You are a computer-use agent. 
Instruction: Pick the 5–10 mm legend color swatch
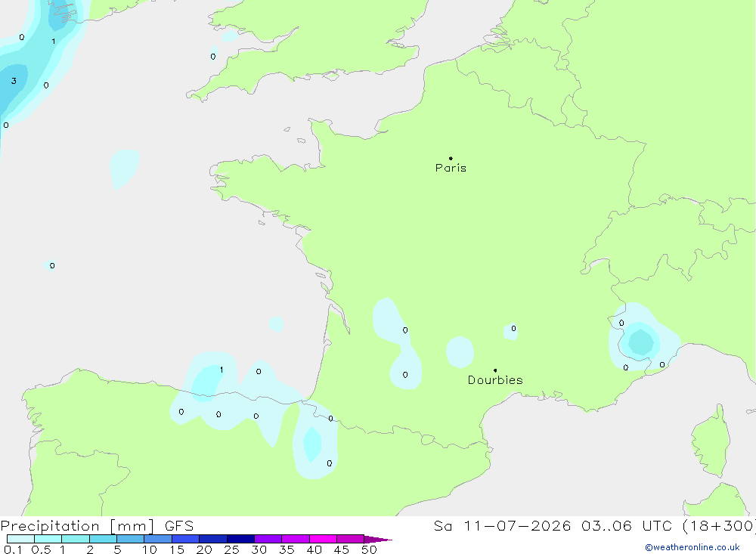[131, 539]
